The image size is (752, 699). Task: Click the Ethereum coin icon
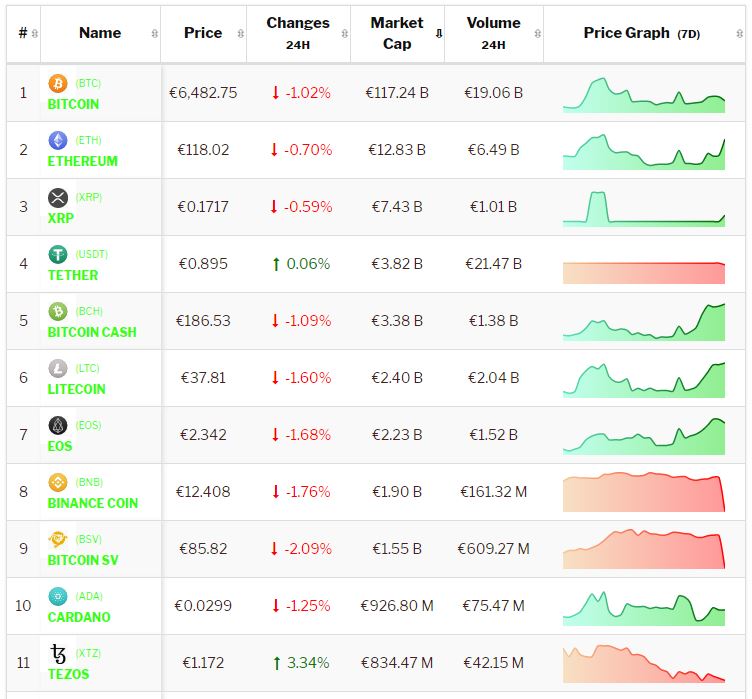click(57, 140)
